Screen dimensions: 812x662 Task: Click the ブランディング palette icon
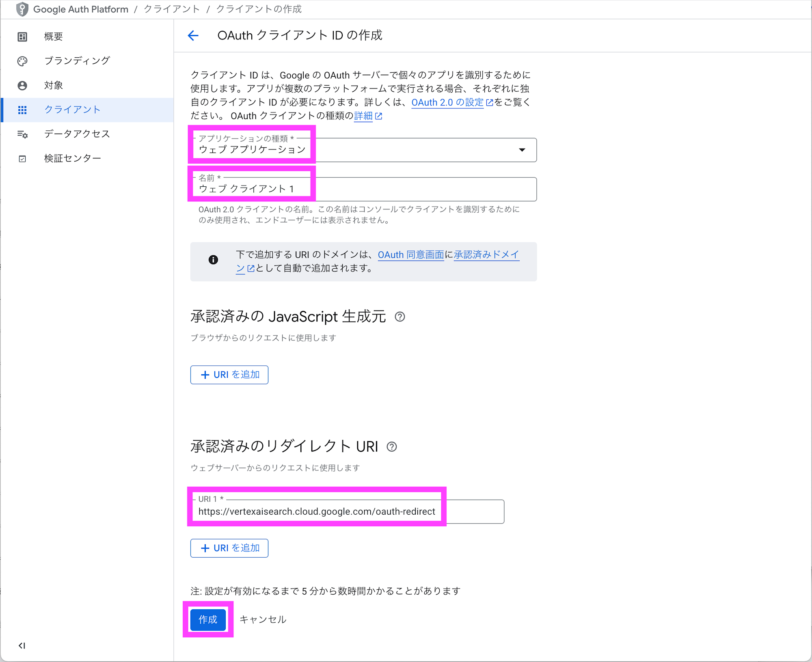pos(22,61)
